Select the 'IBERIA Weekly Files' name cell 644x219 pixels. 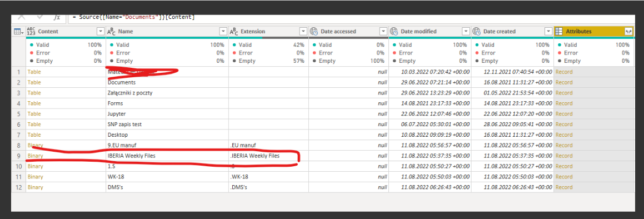coord(167,156)
